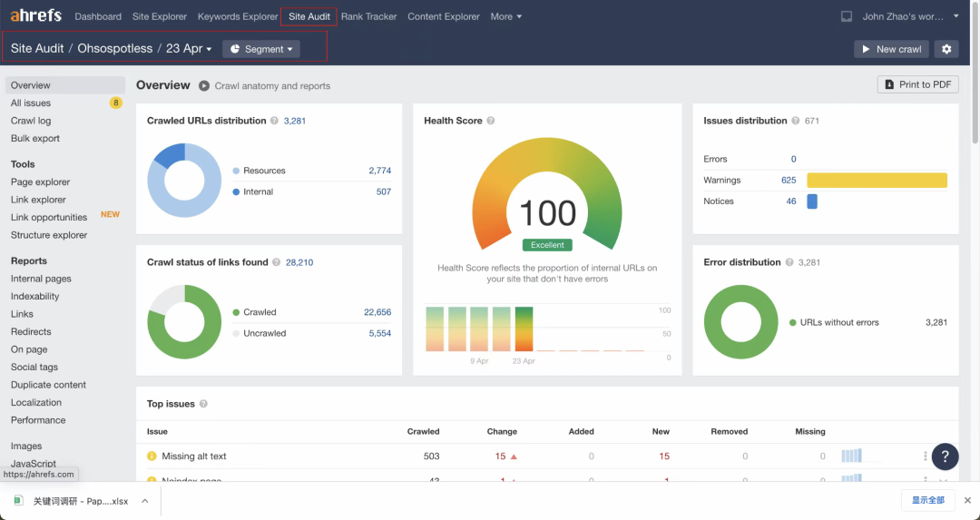
Task: Click the three-dot menu for Missing alt text
Action: point(925,456)
